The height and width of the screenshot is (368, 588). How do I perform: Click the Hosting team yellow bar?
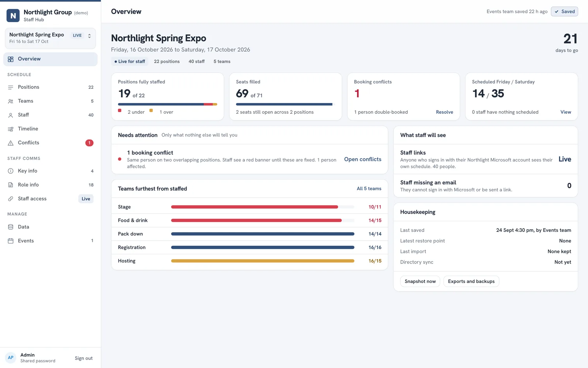click(263, 261)
